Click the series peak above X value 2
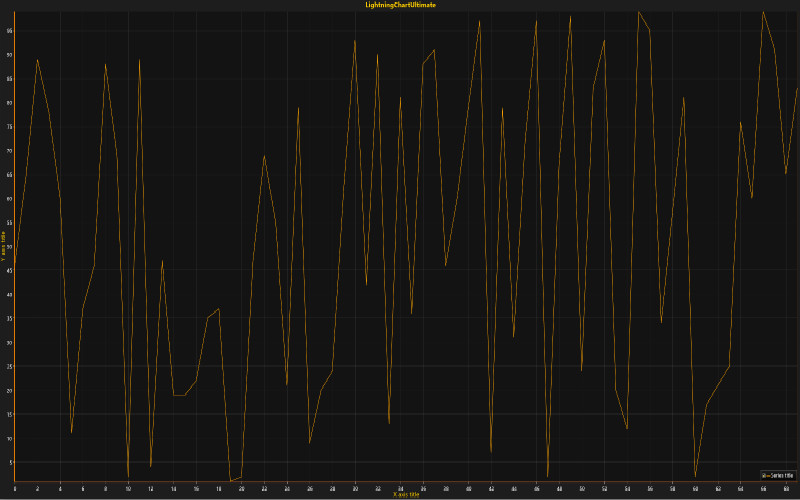The image size is (800, 500). pos(37,60)
